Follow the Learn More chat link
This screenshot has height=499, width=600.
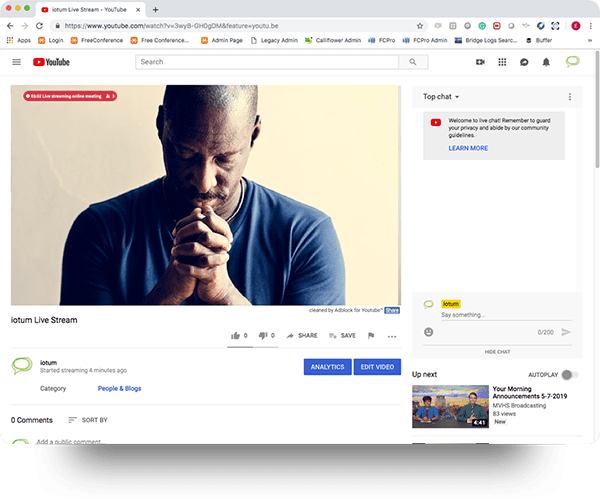click(x=468, y=148)
